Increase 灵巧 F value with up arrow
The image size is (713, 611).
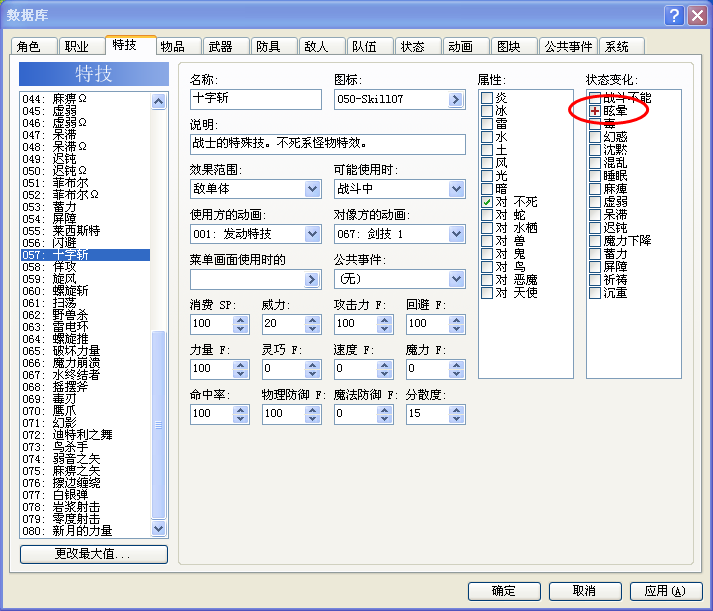click(x=312, y=365)
